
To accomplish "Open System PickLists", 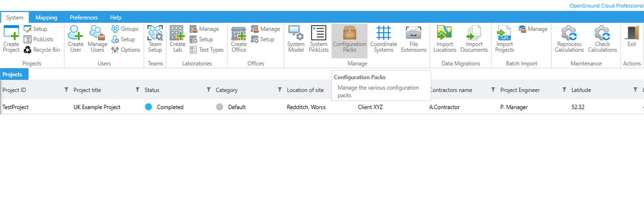I will pos(319,39).
